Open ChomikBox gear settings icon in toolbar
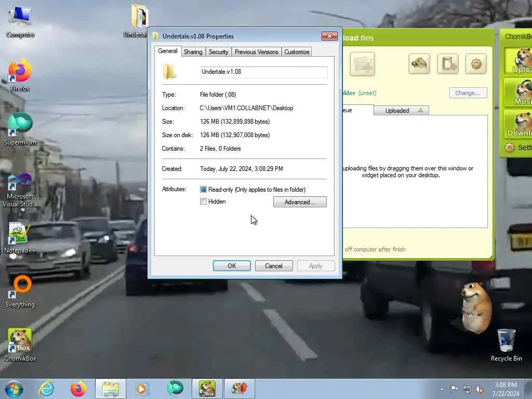This screenshot has width=532, height=399. tap(476, 63)
